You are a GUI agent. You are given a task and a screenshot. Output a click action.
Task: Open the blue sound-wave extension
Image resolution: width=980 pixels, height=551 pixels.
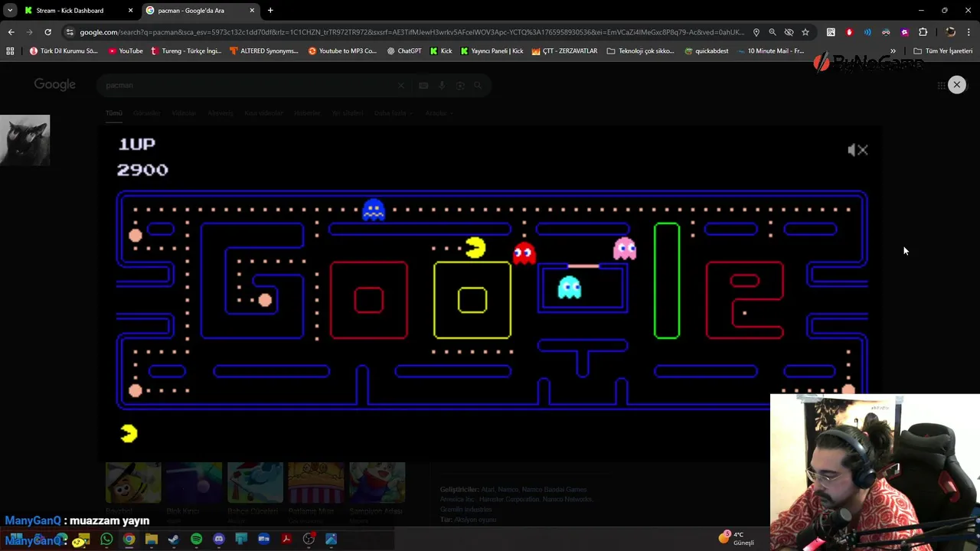(867, 32)
